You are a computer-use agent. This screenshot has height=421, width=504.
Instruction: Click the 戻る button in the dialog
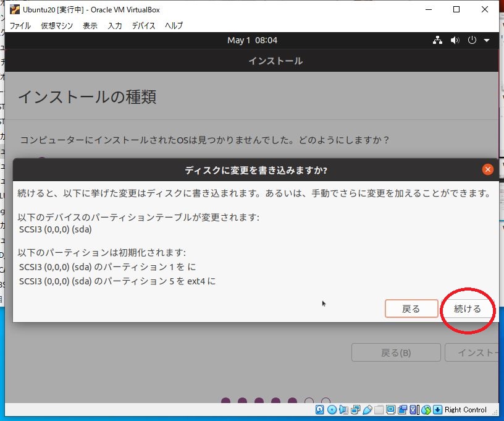pos(411,308)
